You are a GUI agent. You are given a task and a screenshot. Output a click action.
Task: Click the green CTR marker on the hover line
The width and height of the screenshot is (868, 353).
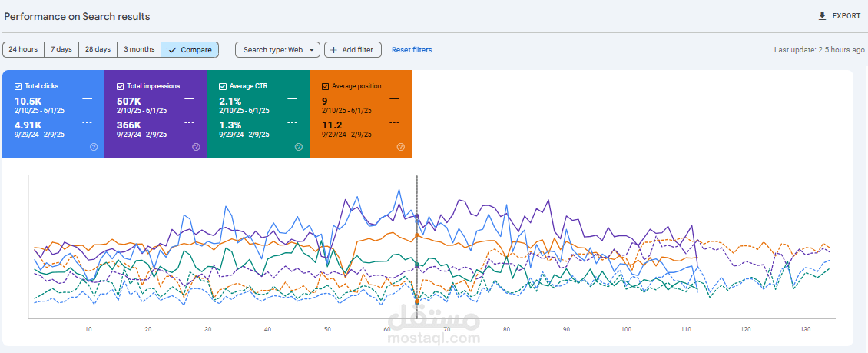coord(417,266)
